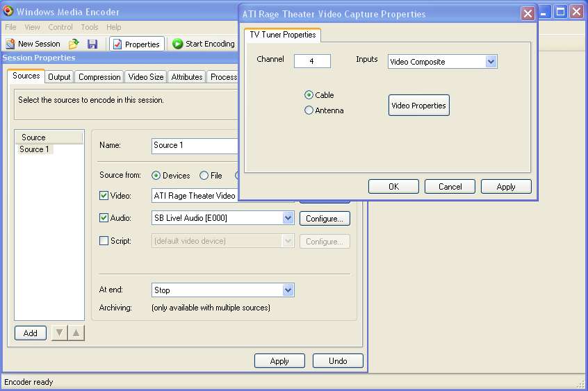Click Cancel in the capture properties dialog

click(x=450, y=187)
